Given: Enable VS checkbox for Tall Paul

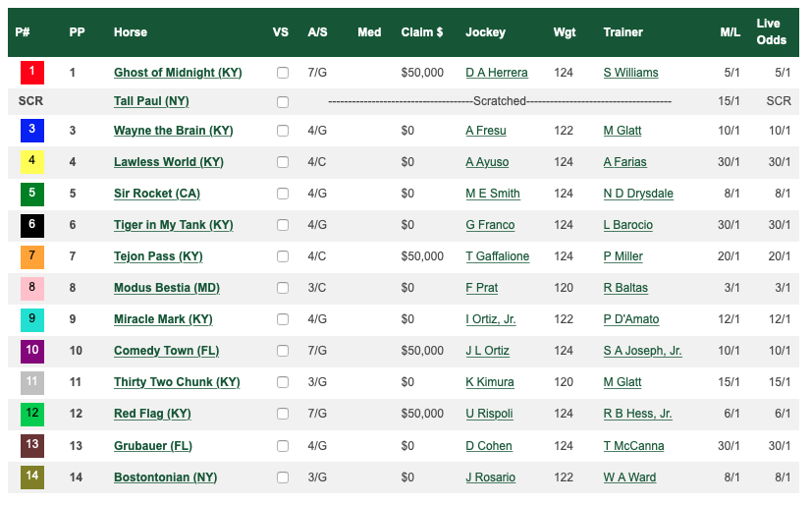Looking at the screenshot, I should point(283,101).
